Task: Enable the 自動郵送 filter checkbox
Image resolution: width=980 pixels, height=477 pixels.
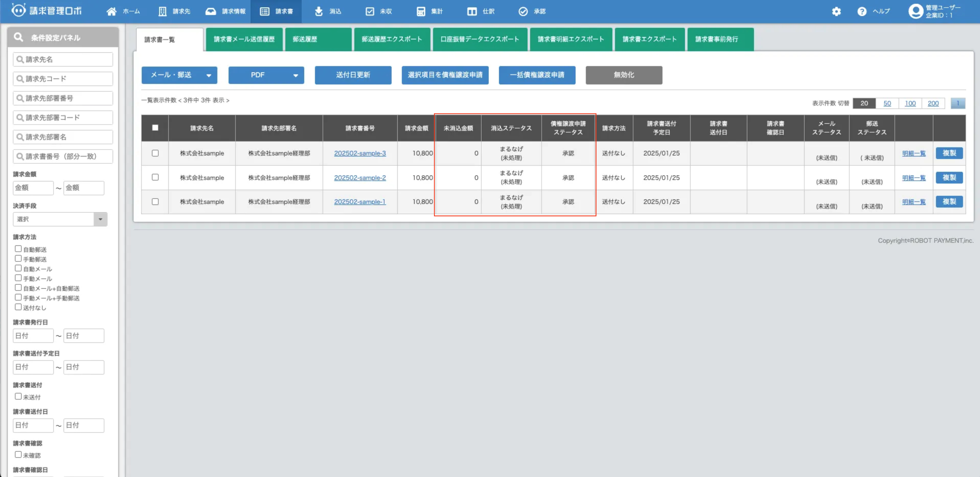Action: coord(18,249)
